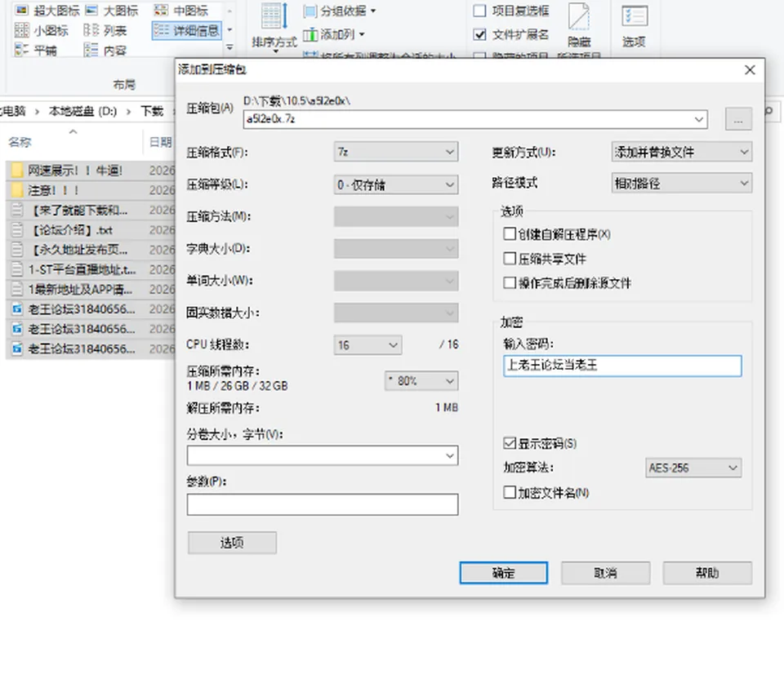Click the browse "..." button beside archive name
Viewport: 784px width, 688px height.
pos(738,119)
